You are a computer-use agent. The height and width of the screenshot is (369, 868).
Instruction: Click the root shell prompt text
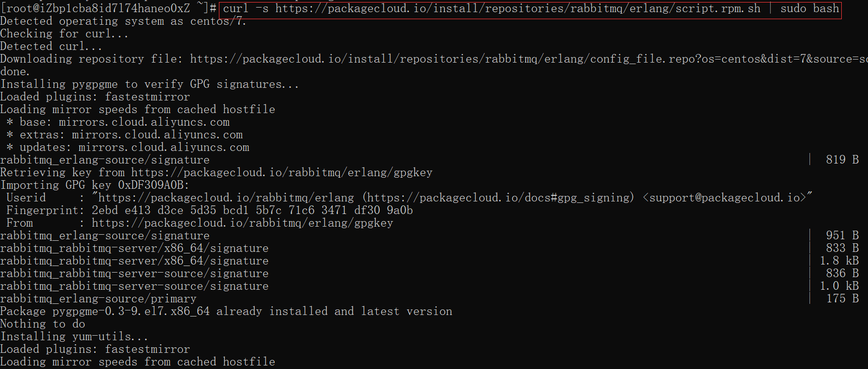coord(108,9)
